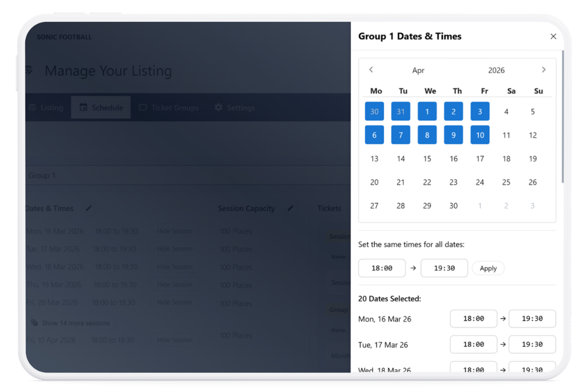
Task: Click the panel's vertical scrollbar
Action: coord(562,117)
